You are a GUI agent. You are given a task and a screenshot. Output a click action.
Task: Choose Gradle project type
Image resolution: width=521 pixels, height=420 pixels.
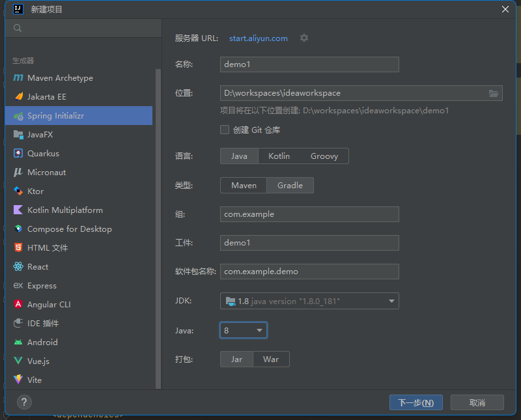[x=290, y=186]
